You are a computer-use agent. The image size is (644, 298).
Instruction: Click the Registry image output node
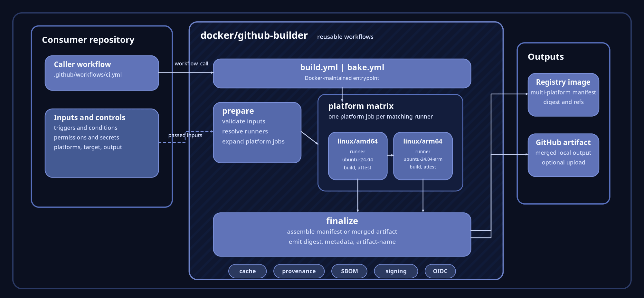[563, 94]
